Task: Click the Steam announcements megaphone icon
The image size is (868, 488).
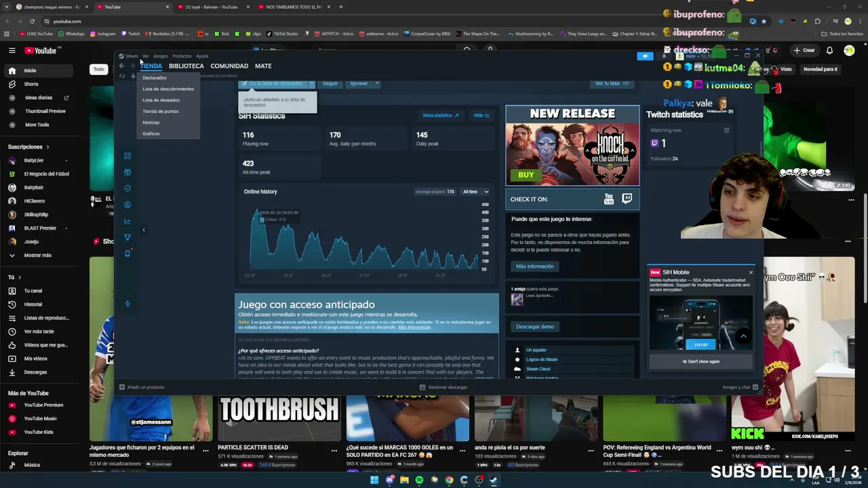Action: coord(645,56)
